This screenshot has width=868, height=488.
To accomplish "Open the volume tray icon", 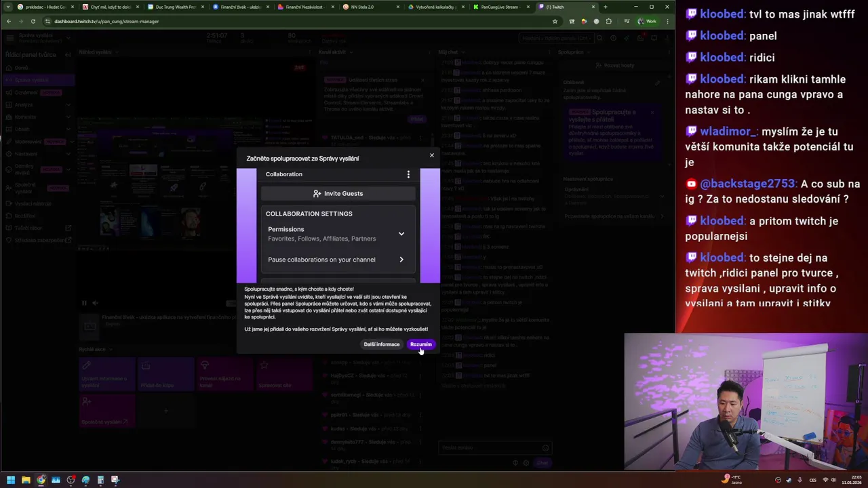I will [x=834, y=480].
